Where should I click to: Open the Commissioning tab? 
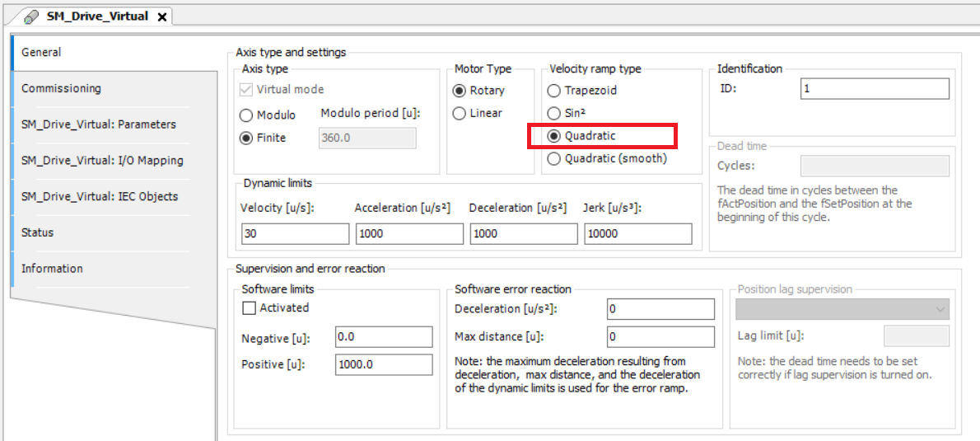click(61, 88)
